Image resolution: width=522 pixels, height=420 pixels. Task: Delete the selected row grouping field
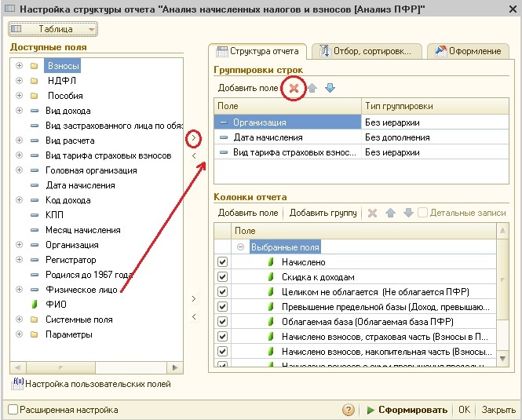click(x=294, y=88)
